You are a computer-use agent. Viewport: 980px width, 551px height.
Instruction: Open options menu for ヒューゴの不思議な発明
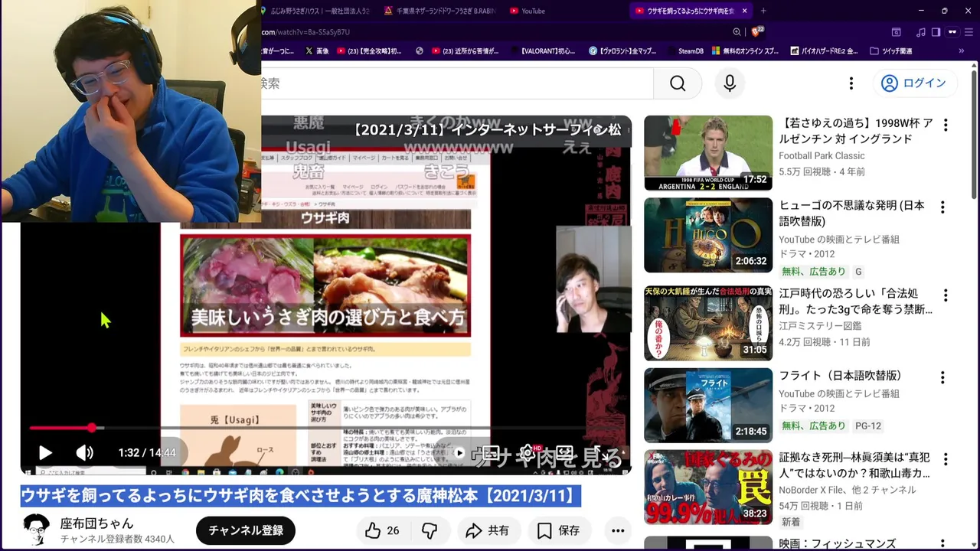pos(942,207)
